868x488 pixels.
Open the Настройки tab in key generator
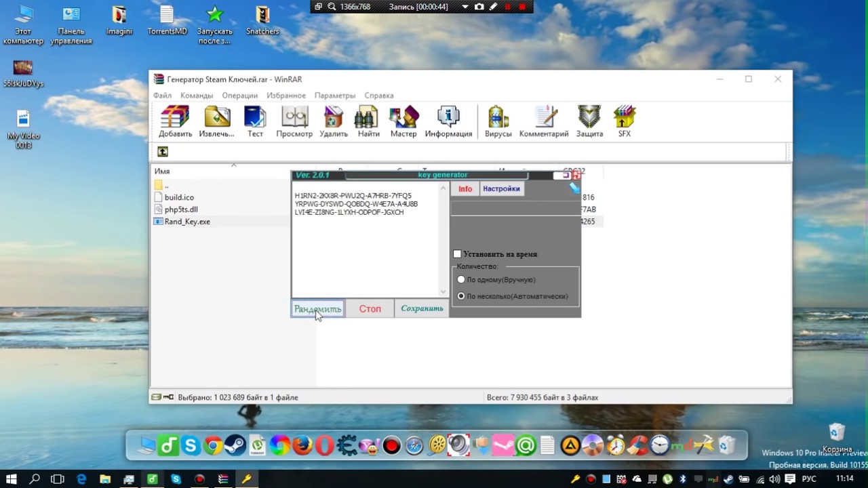pyautogui.click(x=502, y=189)
